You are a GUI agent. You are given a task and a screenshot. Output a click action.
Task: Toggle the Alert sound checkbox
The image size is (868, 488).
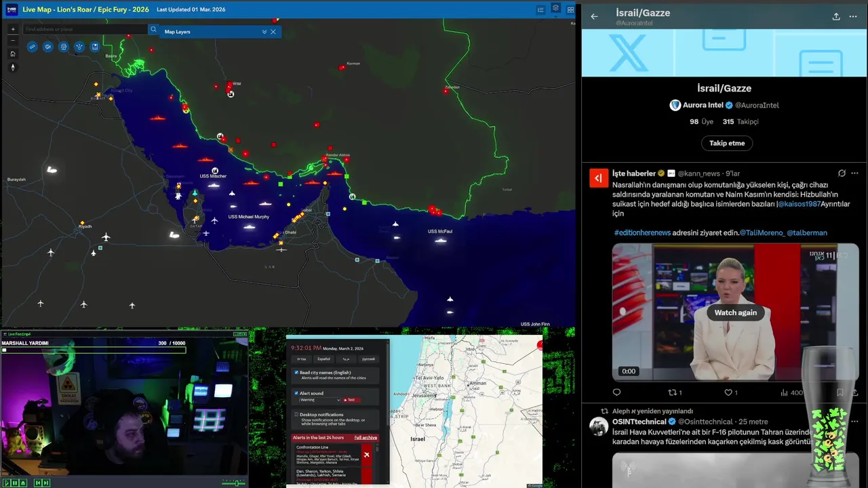tap(296, 393)
